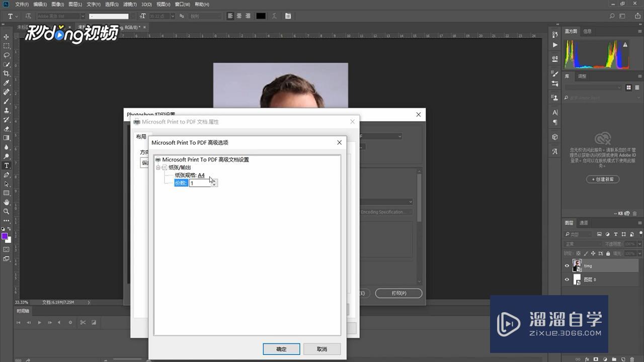The height and width of the screenshot is (362, 644).
Task: Open the library selection dropdown
Action: 593,87
